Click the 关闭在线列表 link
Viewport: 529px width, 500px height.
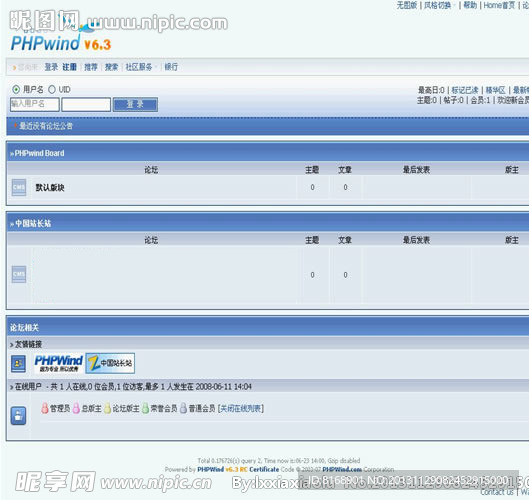pos(241,409)
